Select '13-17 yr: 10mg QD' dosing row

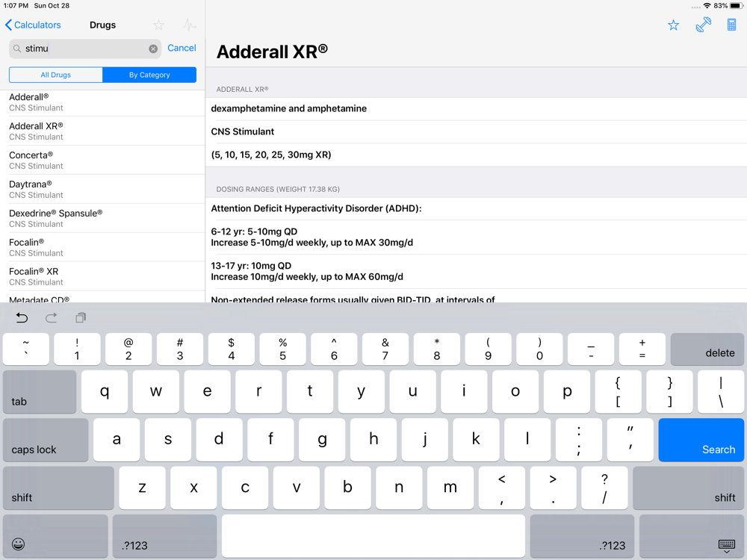[477, 272]
